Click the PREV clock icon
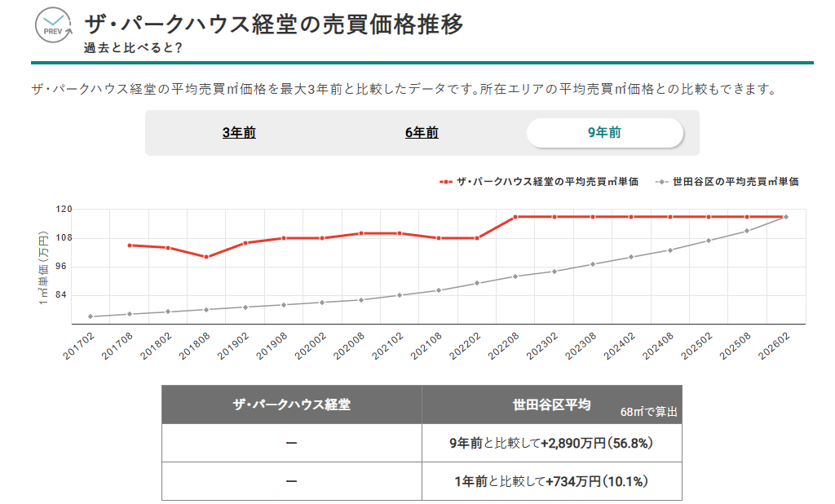Viewport: 835px width, 504px height. tap(54, 25)
